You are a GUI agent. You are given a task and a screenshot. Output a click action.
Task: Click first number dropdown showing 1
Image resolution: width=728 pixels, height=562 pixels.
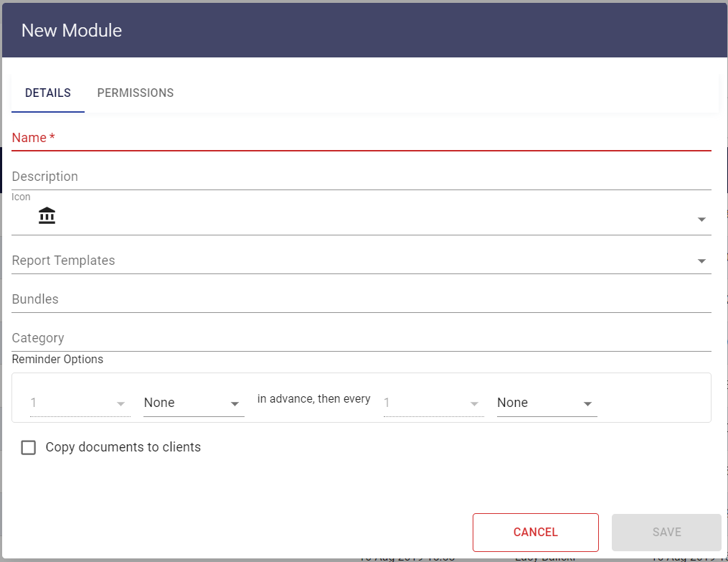click(79, 403)
